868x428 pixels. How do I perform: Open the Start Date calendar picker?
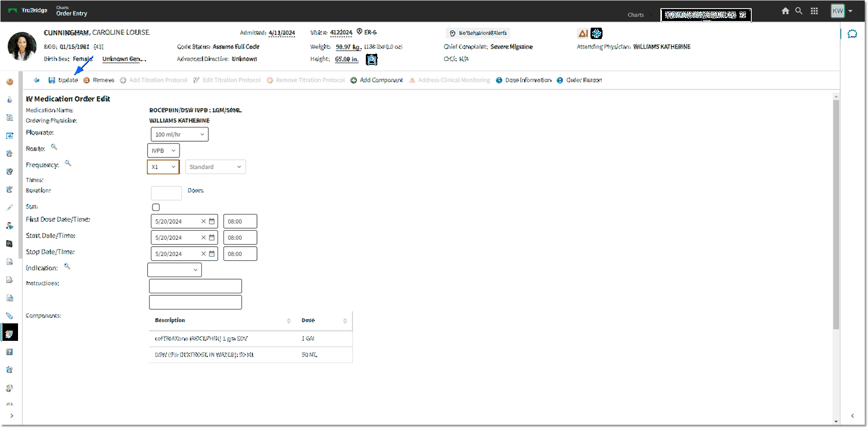(211, 237)
